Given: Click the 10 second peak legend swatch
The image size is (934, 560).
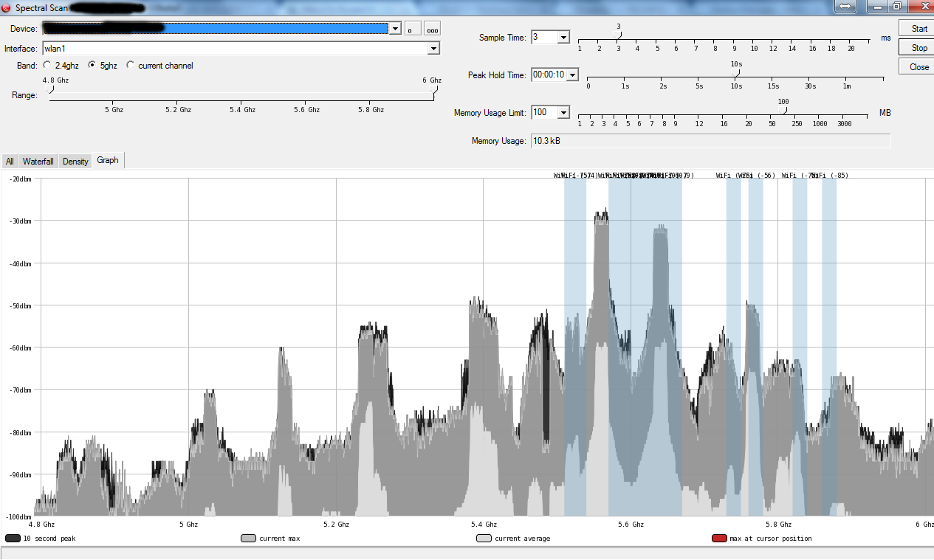Looking at the screenshot, I should point(13,539).
